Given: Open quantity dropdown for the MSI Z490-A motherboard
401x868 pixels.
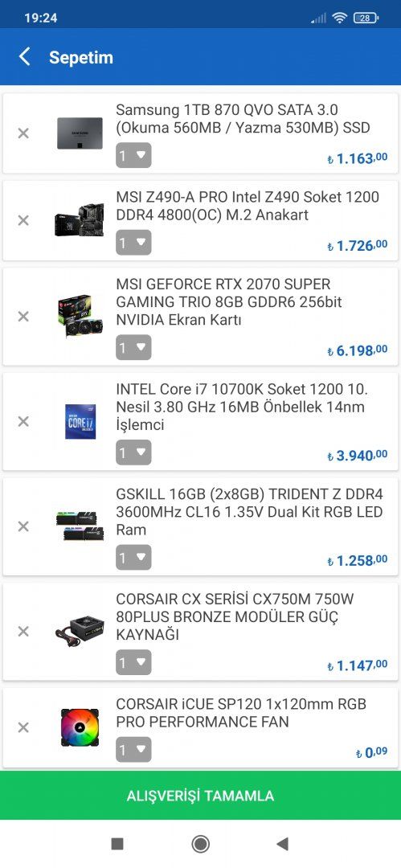Looking at the screenshot, I should [133, 243].
